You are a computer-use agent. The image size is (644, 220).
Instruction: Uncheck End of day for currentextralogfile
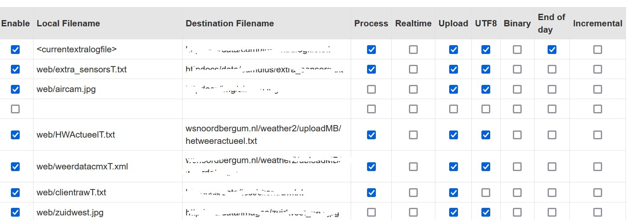(552, 50)
